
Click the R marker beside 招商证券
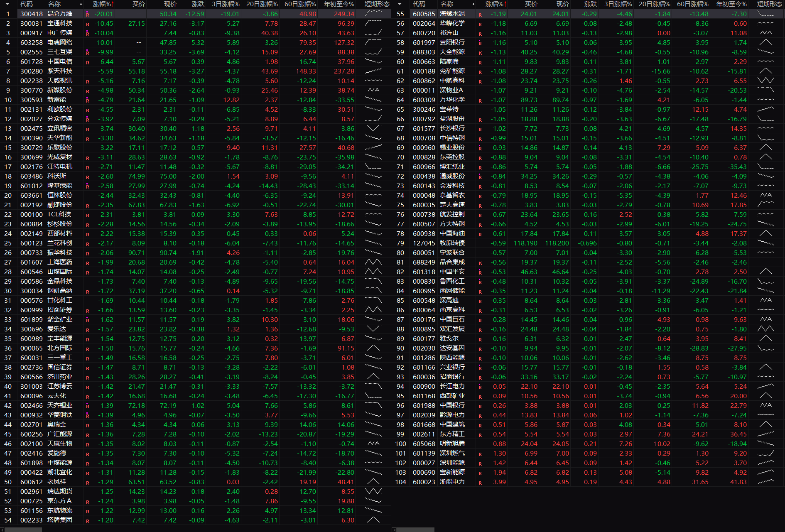pos(88,311)
